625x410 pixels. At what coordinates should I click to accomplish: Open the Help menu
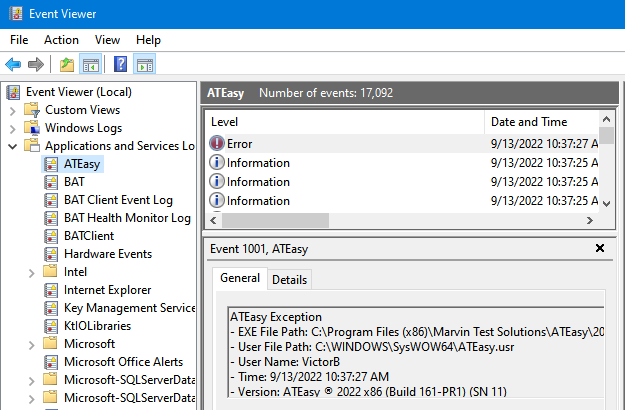point(148,40)
